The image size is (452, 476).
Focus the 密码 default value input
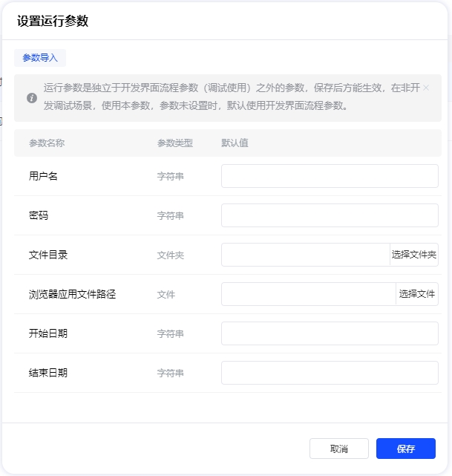tap(330, 215)
